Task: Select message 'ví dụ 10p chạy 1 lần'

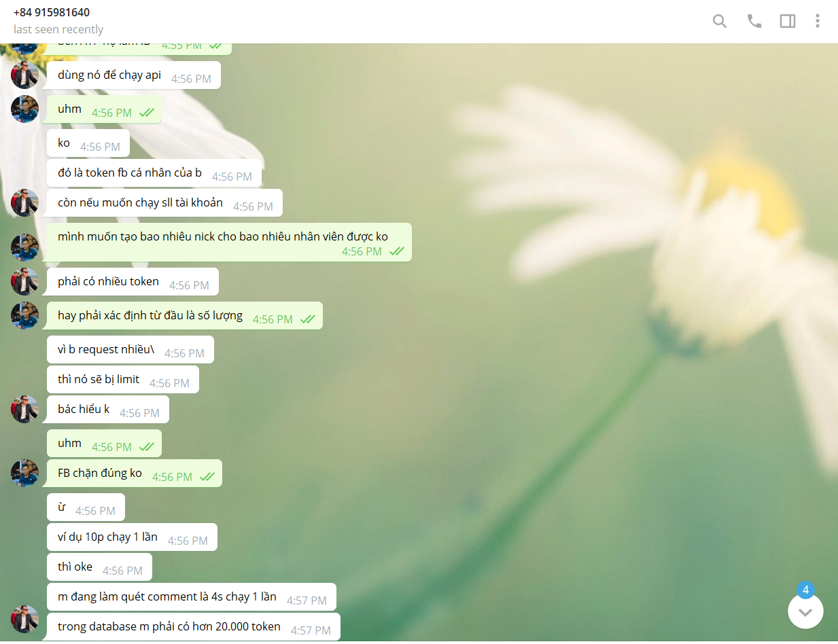Action: coord(132,537)
